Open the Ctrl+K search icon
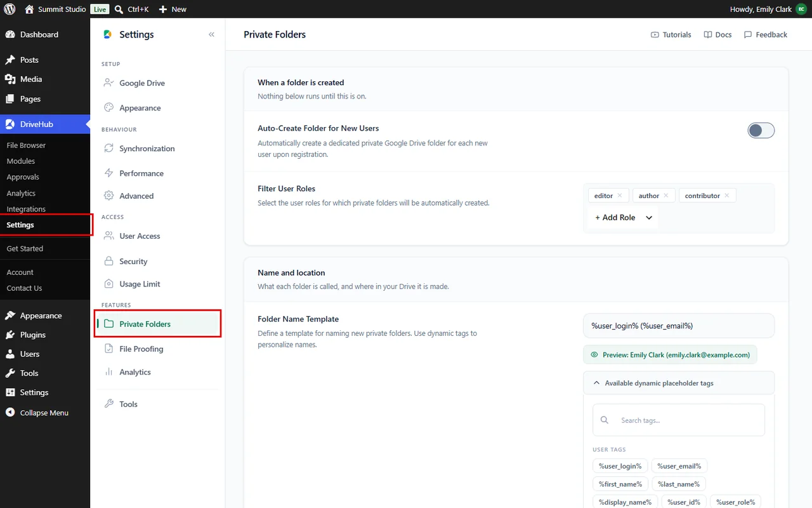This screenshot has width=812, height=508. 119,9
